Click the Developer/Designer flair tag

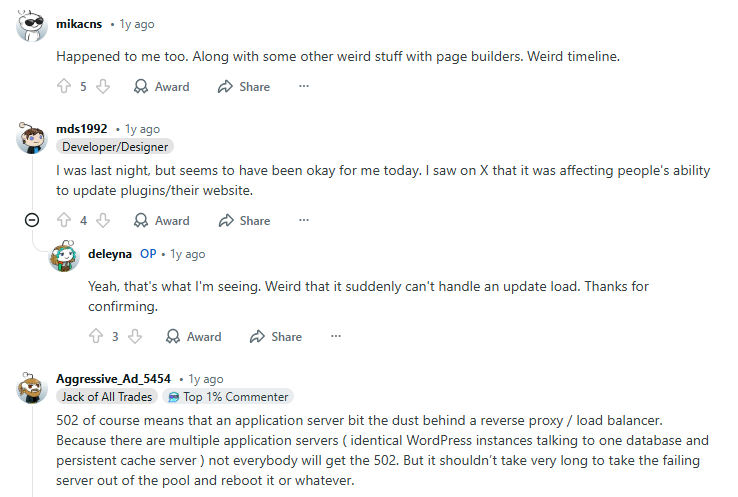pyautogui.click(x=102, y=146)
